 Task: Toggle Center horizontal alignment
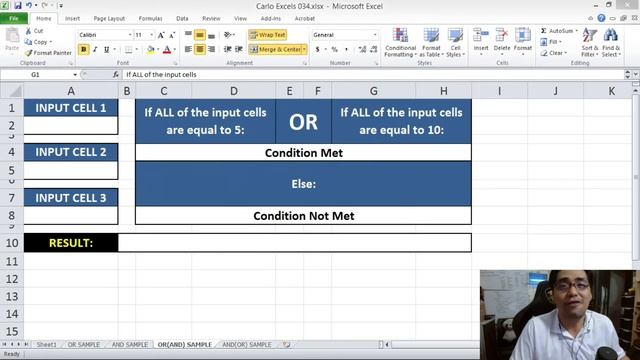point(200,49)
